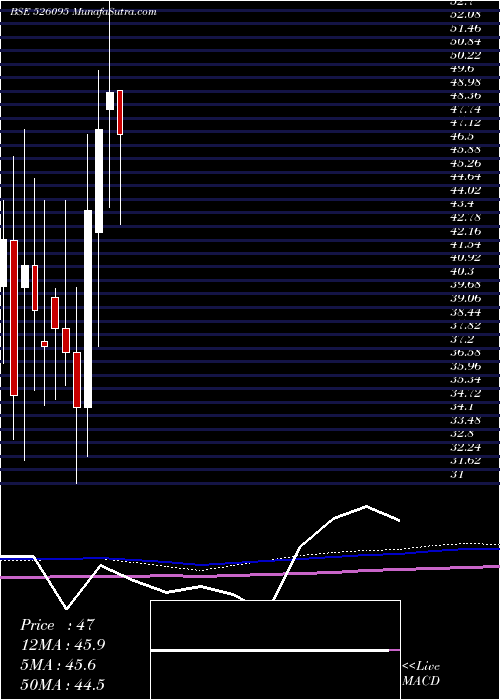The width and height of the screenshot is (500, 700).
Task: Click the 41.54 price axis label
Action: click(465, 244)
